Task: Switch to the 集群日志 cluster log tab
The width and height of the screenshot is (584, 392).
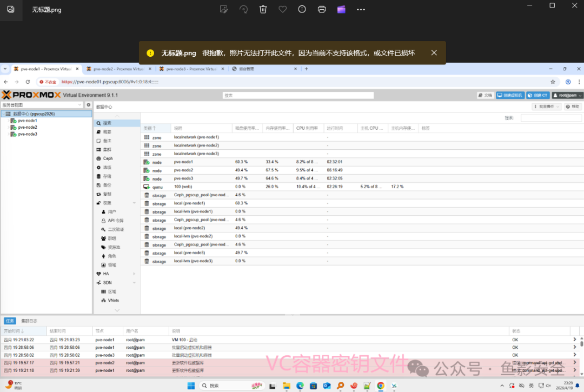Action: pos(29,321)
